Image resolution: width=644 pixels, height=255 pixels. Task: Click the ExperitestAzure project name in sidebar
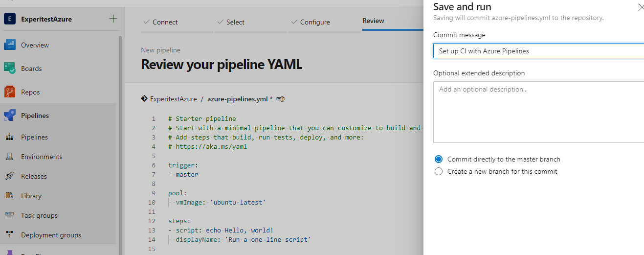(x=46, y=19)
